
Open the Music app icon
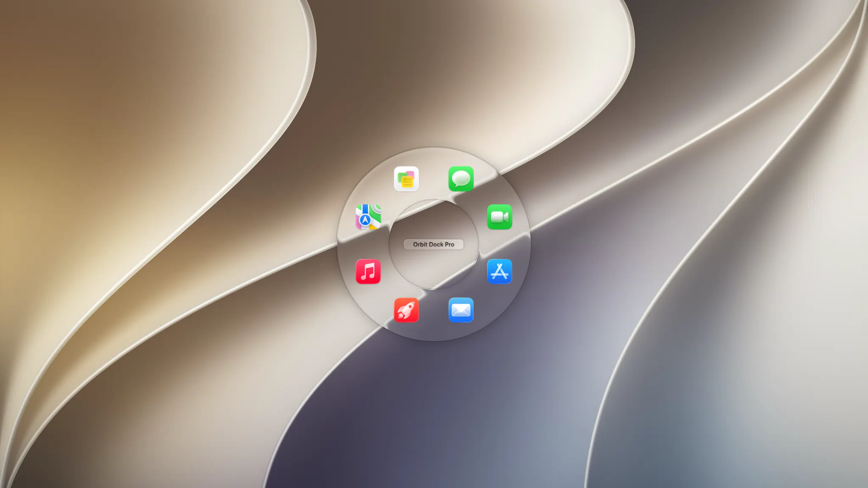368,272
